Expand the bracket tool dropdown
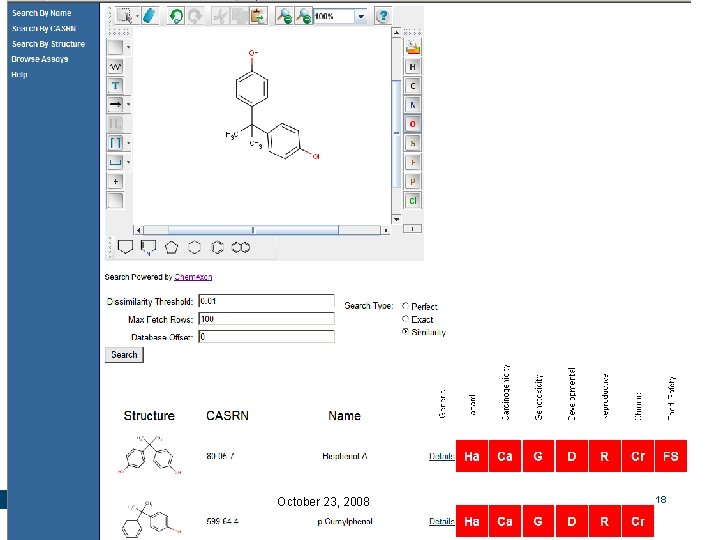This screenshot has width=720, height=540. pyautogui.click(x=129, y=143)
